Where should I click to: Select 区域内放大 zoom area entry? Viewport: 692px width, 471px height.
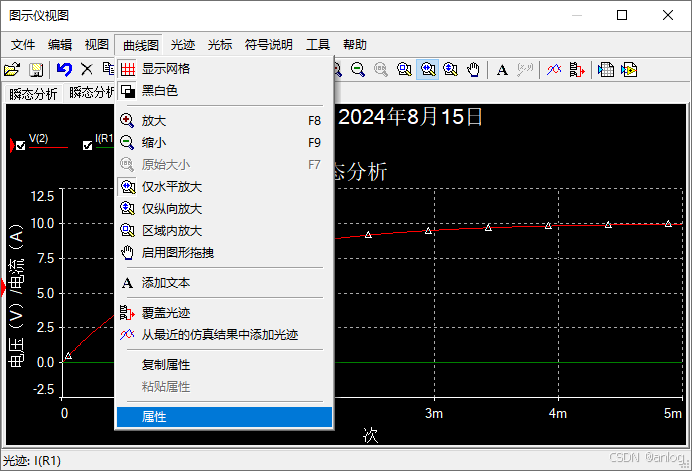(x=224, y=231)
